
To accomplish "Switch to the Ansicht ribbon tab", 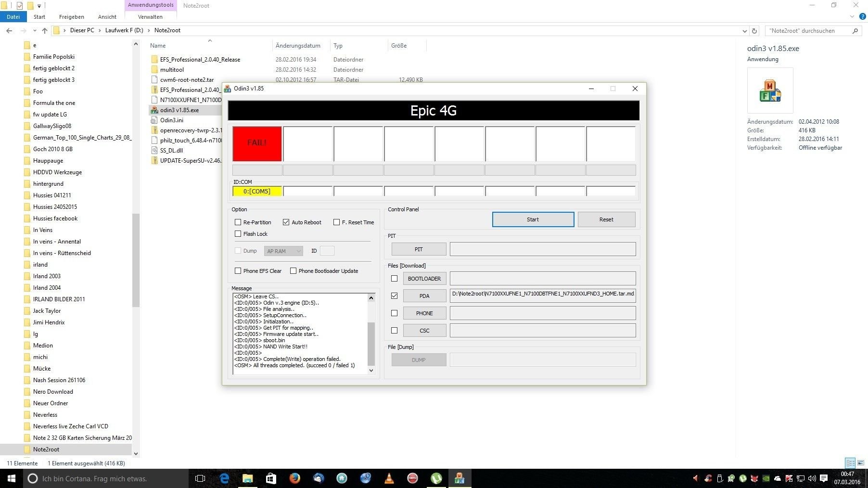I will point(107,17).
